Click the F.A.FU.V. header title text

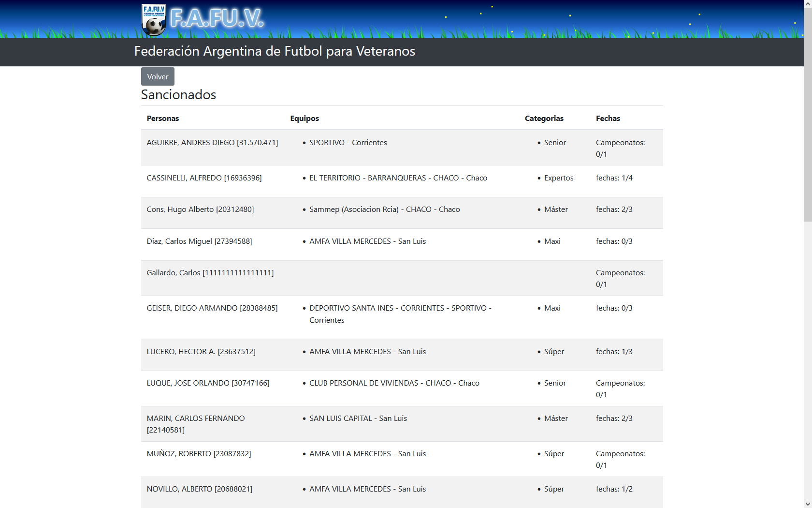tap(217, 18)
